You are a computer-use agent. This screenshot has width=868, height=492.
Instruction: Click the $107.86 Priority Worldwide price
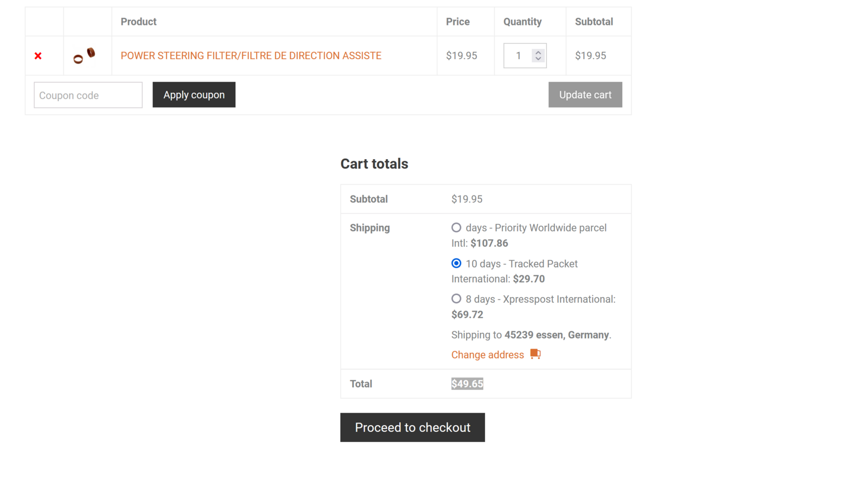click(489, 243)
